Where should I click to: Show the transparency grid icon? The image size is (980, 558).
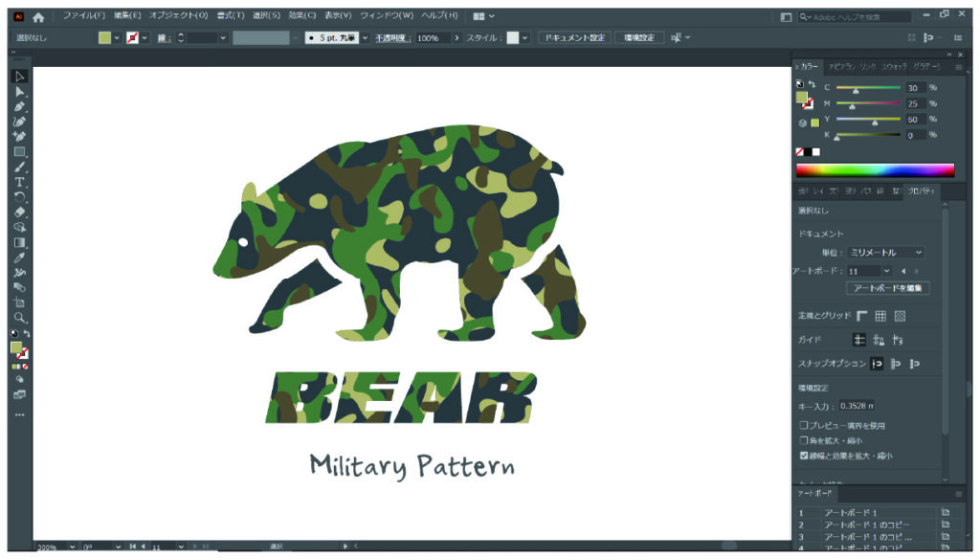[x=900, y=316]
